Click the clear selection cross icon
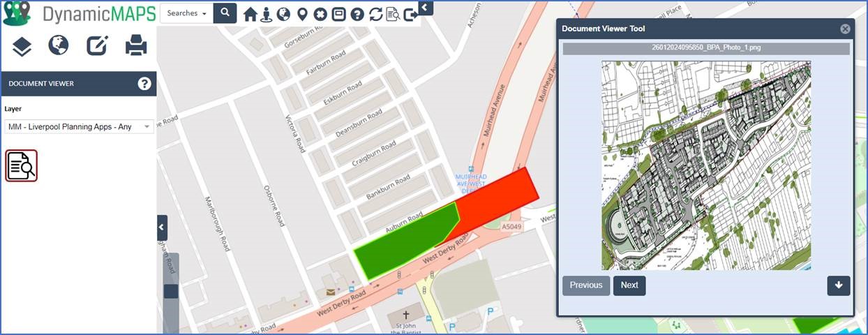The width and height of the screenshot is (868, 335). tap(320, 14)
